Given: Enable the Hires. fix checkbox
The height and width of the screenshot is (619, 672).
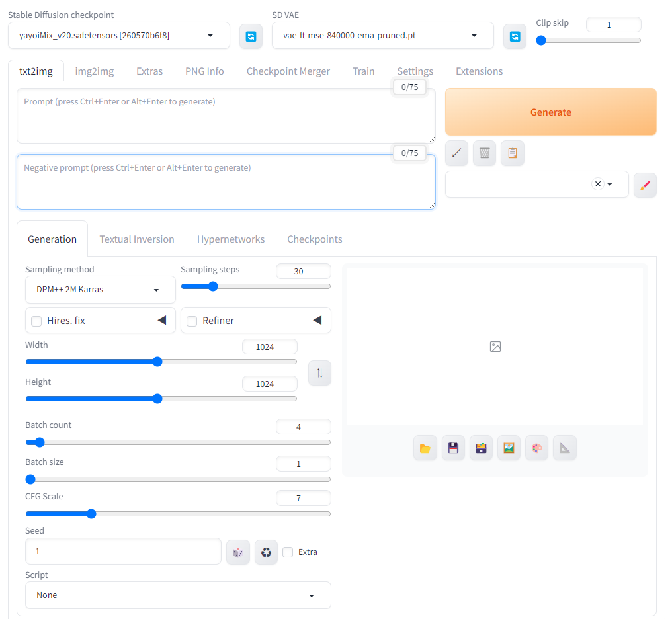Looking at the screenshot, I should pos(36,321).
